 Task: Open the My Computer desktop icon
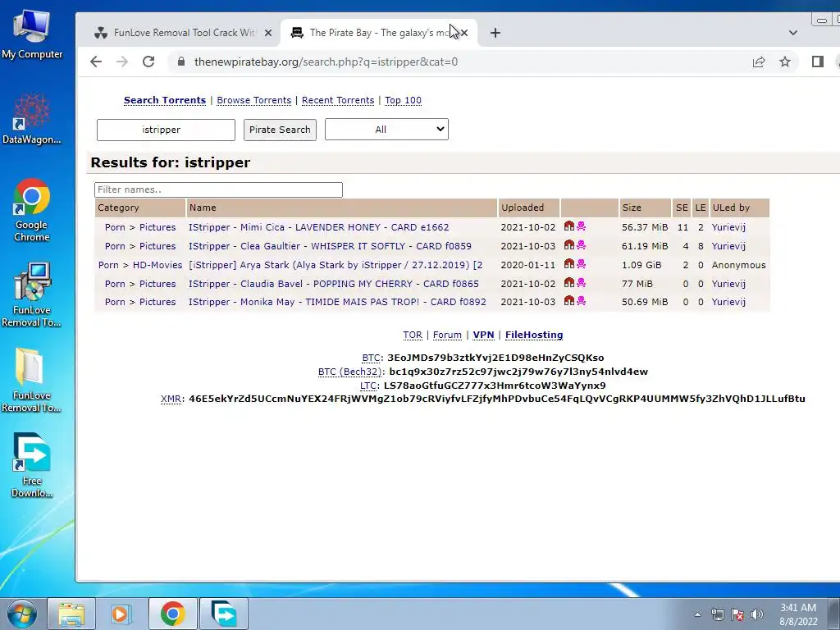(32, 34)
